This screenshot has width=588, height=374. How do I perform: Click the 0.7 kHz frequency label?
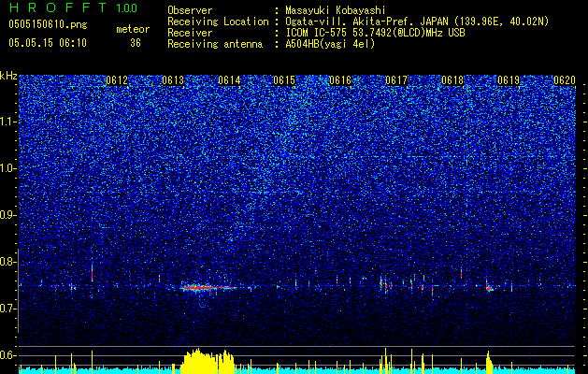(x=7, y=309)
